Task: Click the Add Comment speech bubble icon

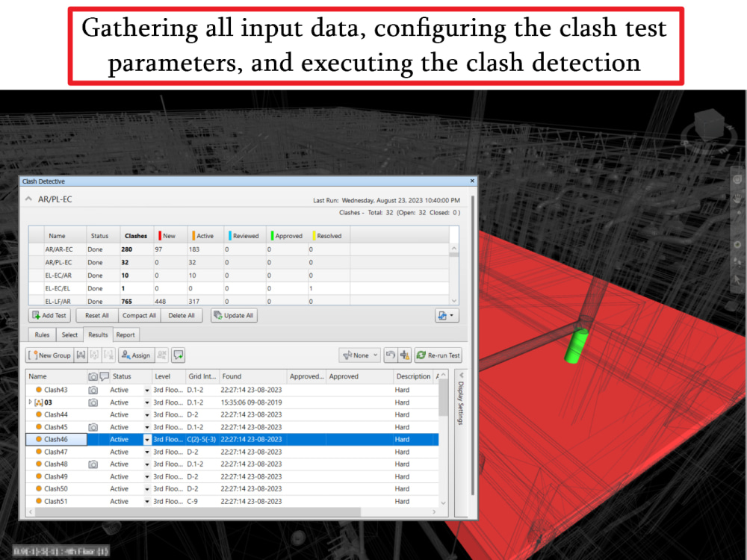Action: coord(179,355)
